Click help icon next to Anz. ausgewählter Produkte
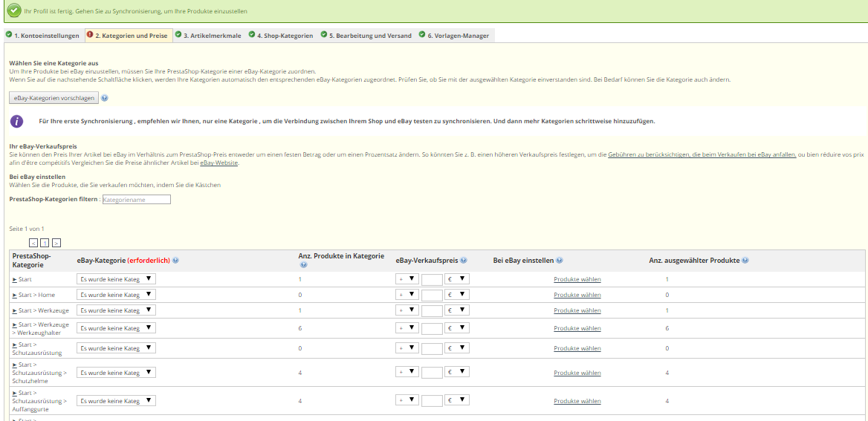The height and width of the screenshot is (421, 868). click(x=745, y=260)
